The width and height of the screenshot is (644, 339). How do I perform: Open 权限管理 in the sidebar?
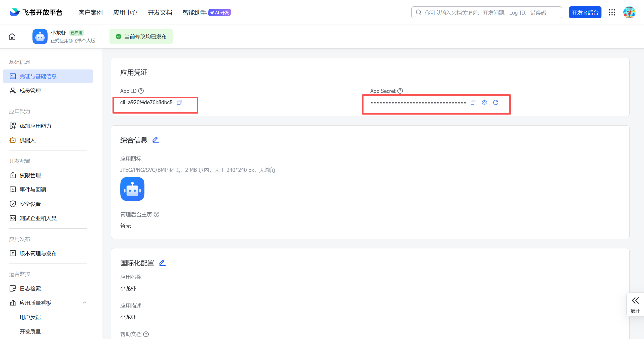tap(30, 175)
